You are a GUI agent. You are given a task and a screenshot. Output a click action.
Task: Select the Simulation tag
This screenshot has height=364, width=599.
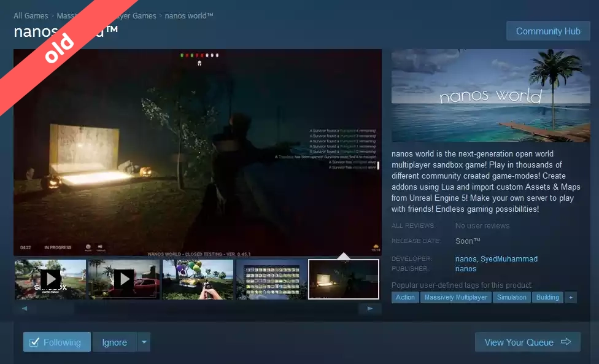point(511,297)
